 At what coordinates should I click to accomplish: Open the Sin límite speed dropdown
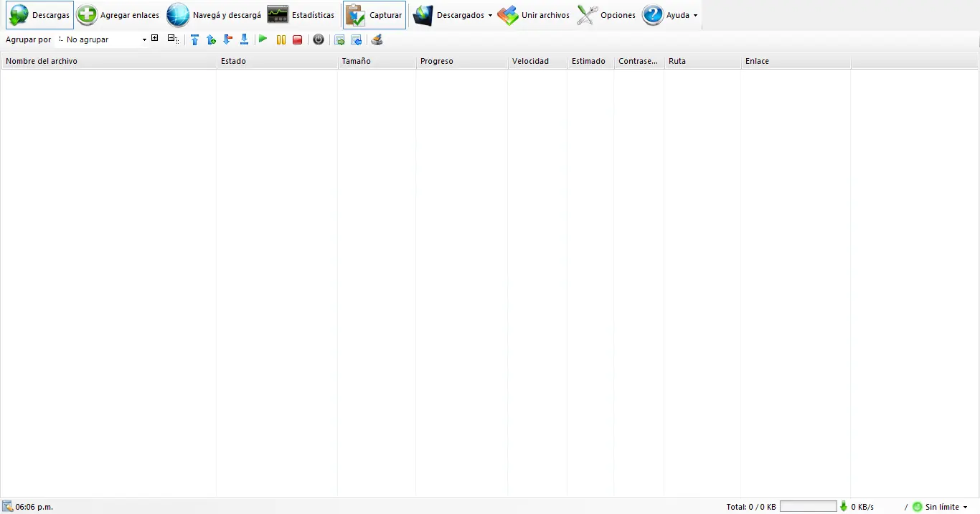click(946, 507)
